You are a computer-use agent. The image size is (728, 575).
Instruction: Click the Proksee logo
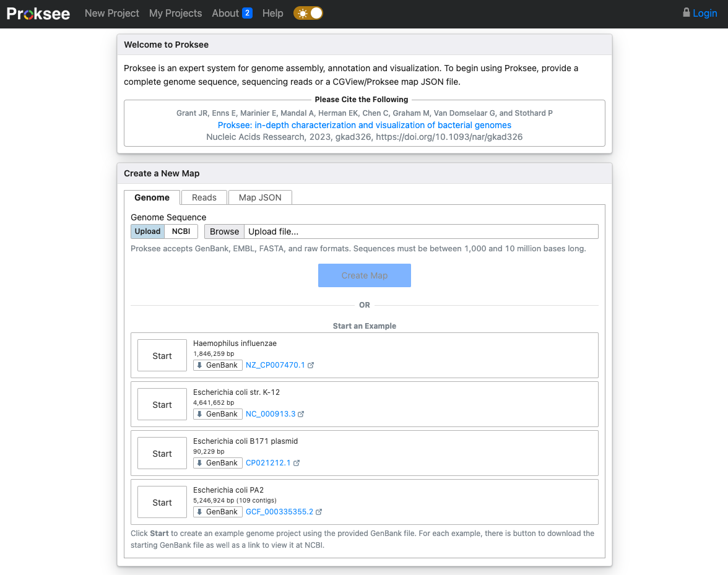coord(38,14)
